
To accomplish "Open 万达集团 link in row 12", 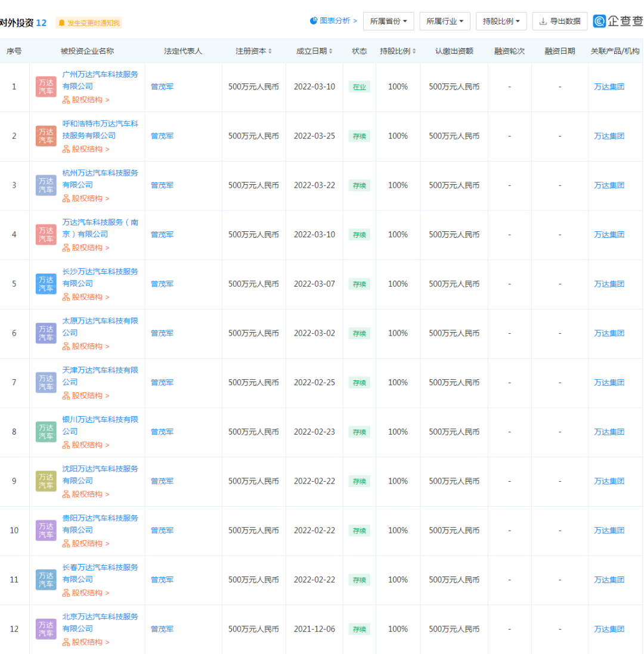I will tap(609, 629).
